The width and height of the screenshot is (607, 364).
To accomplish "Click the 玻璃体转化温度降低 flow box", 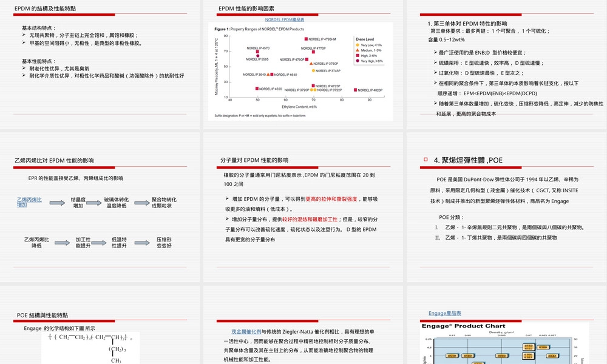I will (117, 203).
